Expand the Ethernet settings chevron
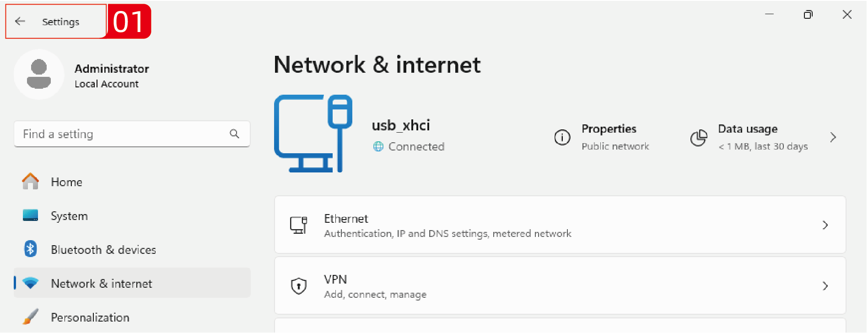 tap(825, 225)
